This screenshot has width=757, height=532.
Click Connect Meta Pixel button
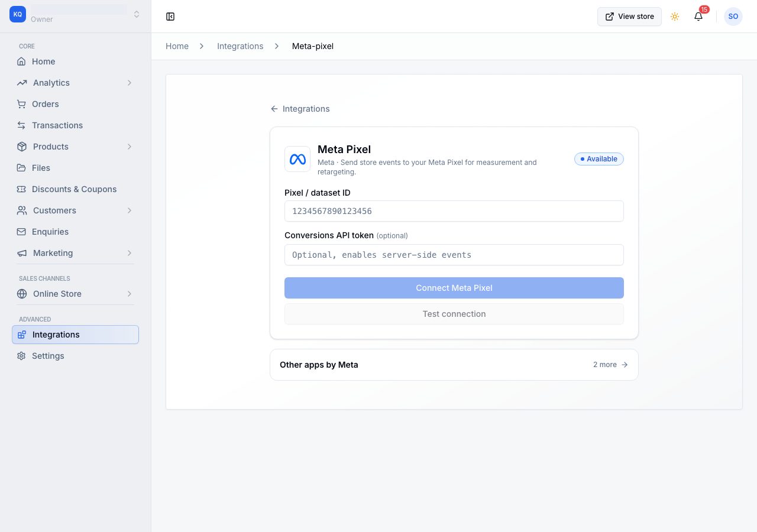coord(454,288)
